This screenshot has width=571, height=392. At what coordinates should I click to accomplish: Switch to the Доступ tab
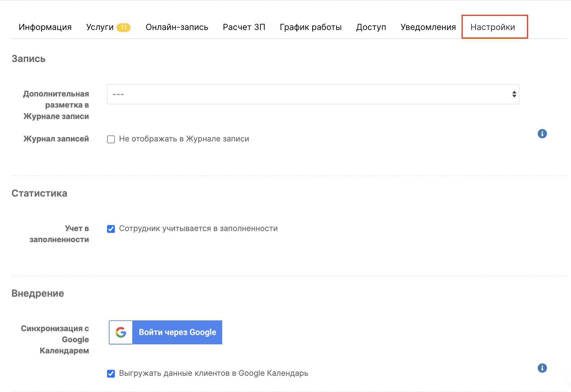[371, 27]
